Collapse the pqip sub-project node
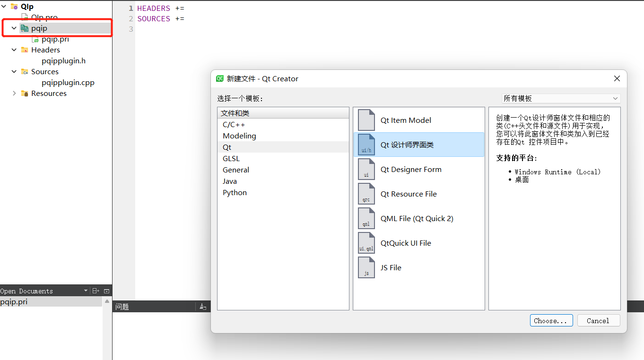 click(14, 28)
